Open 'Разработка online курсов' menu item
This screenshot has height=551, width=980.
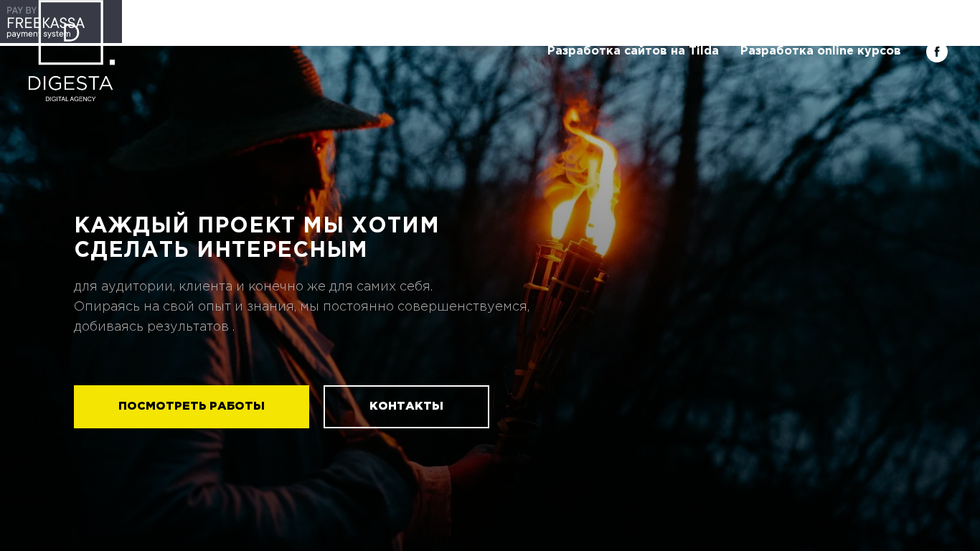tap(820, 51)
